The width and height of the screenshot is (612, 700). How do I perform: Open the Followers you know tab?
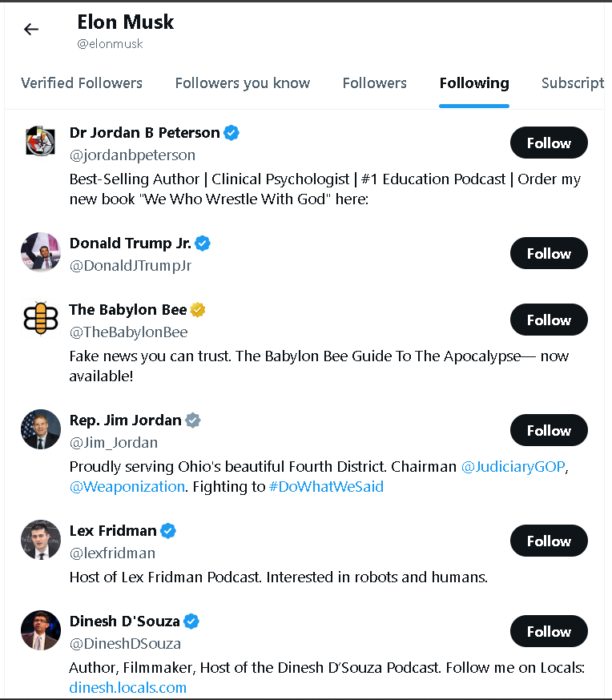click(x=242, y=82)
